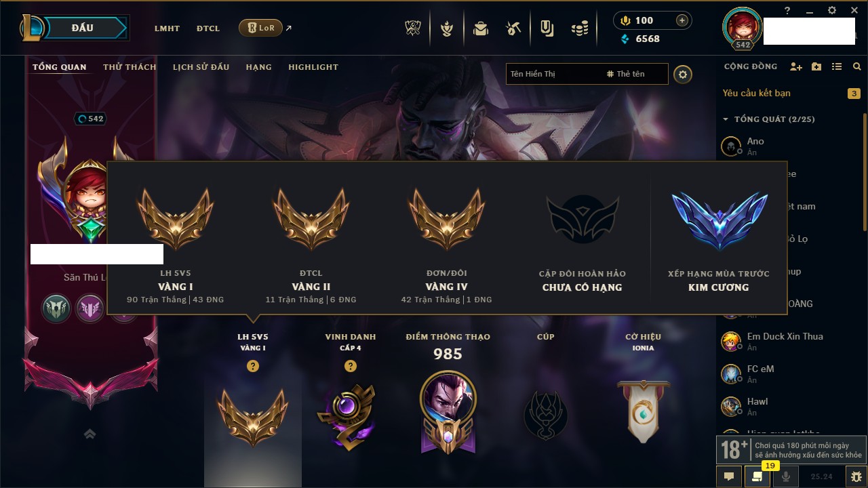Viewport: 868px width, 488px height.
Task: Toggle the missions panel with badge 19
Action: point(757,476)
